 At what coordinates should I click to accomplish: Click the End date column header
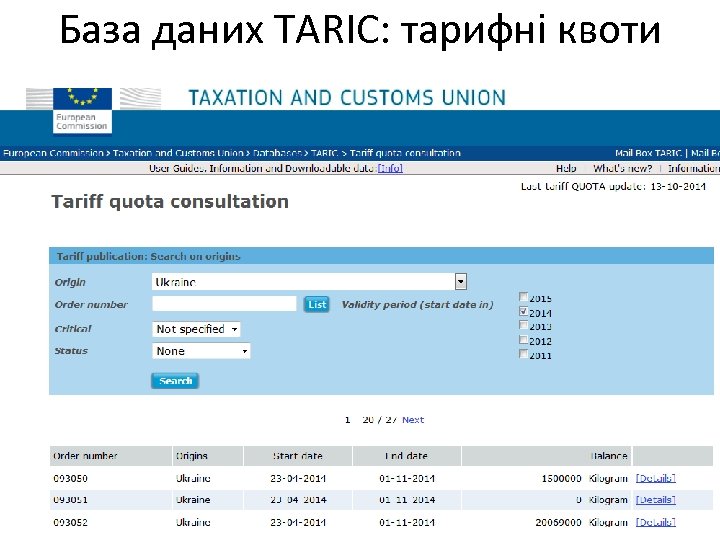406,456
